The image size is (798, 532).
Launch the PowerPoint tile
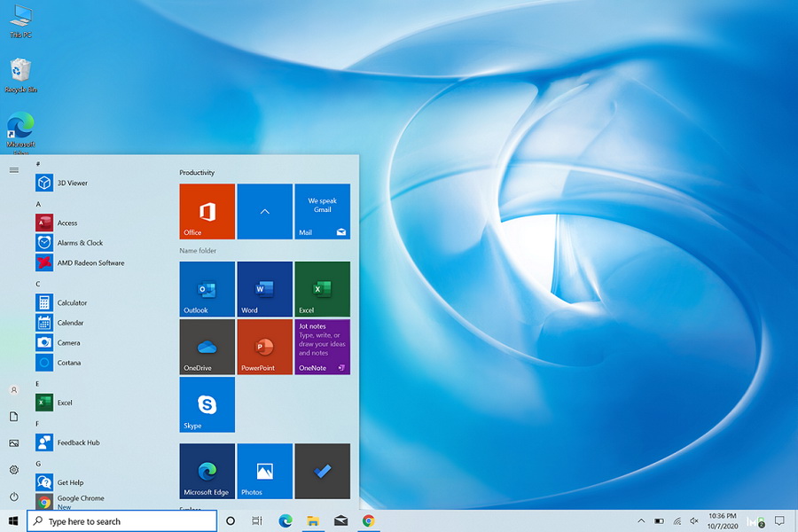click(x=264, y=347)
